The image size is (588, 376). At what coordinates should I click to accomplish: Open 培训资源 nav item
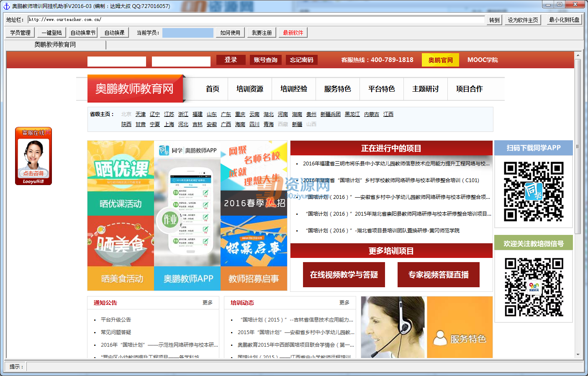click(250, 89)
